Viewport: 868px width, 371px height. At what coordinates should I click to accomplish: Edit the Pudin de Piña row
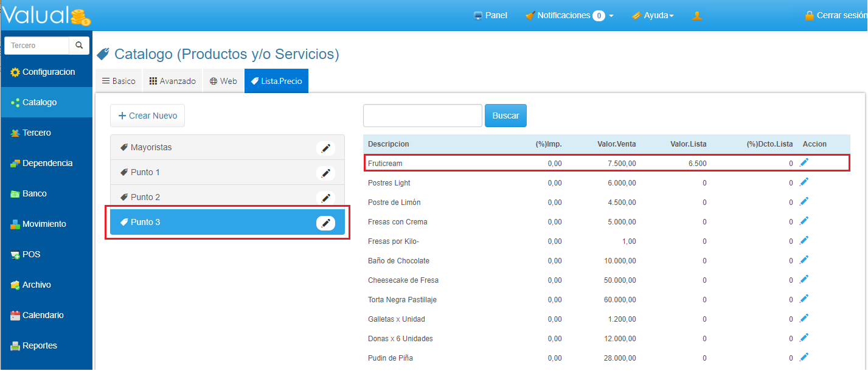coord(804,357)
